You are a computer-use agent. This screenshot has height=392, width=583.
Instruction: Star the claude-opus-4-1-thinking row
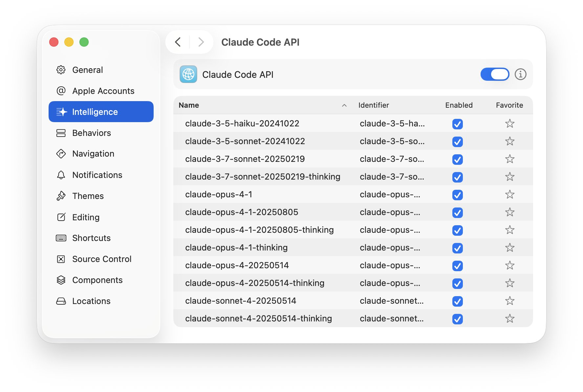[x=510, y=248]
